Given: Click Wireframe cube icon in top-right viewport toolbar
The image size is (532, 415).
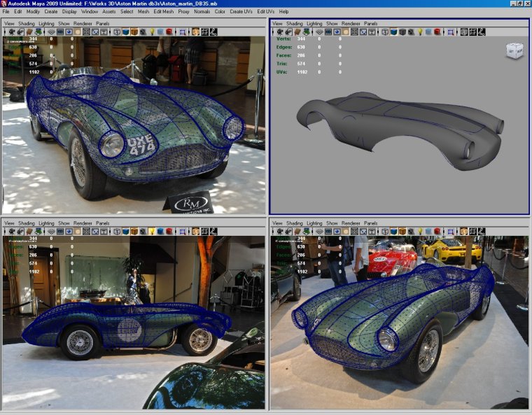Looking at the screenshot, I should click(384, 32).
